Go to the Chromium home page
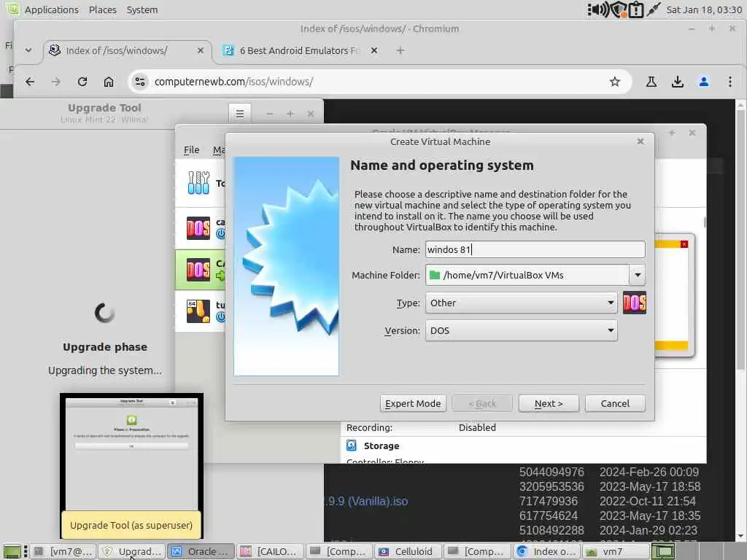Image resolution: width=747 pixels, height=560 pixels. (109, 82)
